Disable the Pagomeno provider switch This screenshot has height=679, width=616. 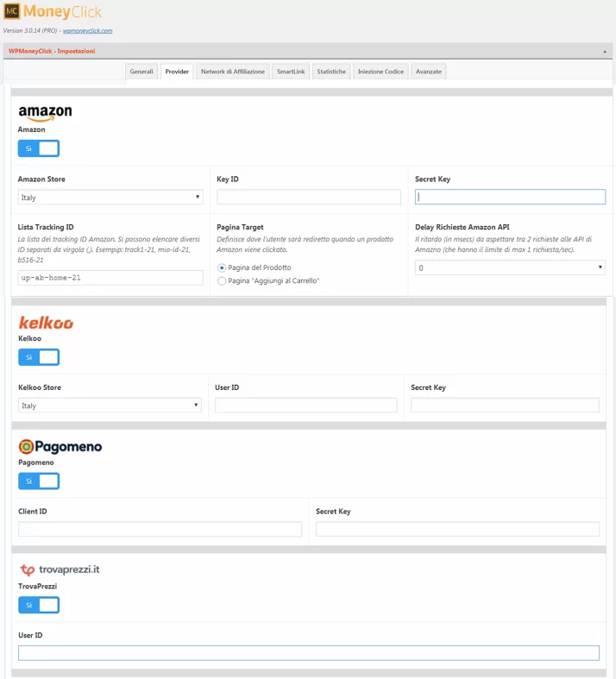pyautogui.click(x=39, y=481)
